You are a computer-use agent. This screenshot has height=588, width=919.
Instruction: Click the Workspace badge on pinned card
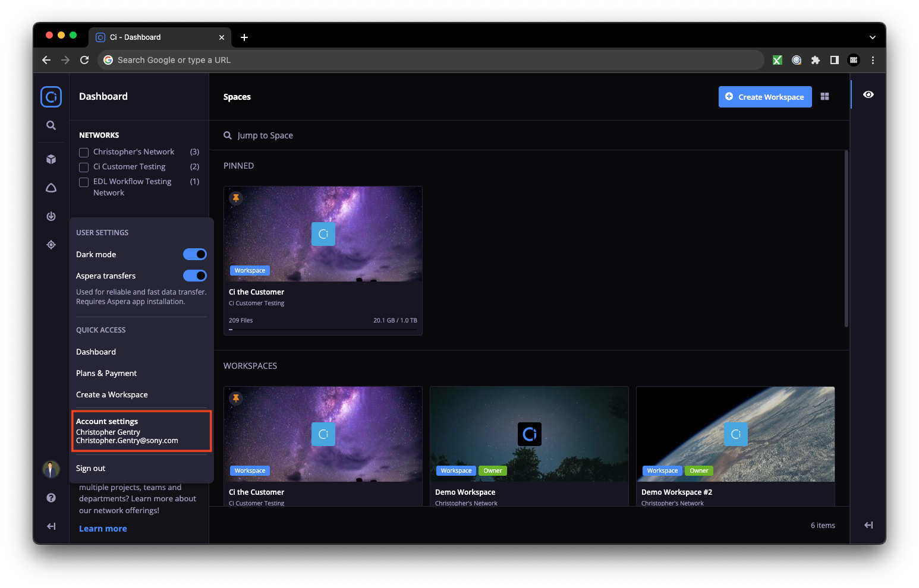[250, 270]
